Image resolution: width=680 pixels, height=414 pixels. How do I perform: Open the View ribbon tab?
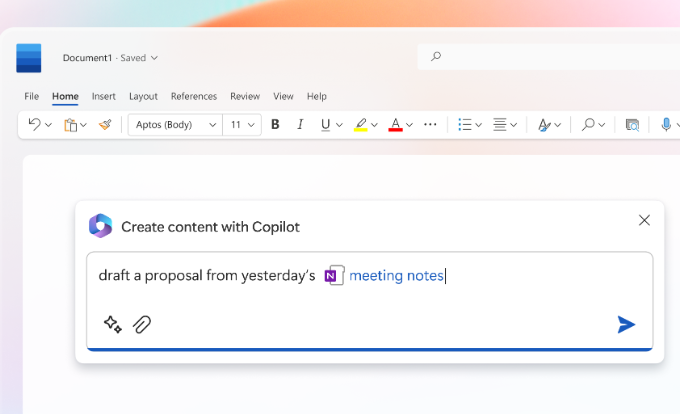click(283, 96)
